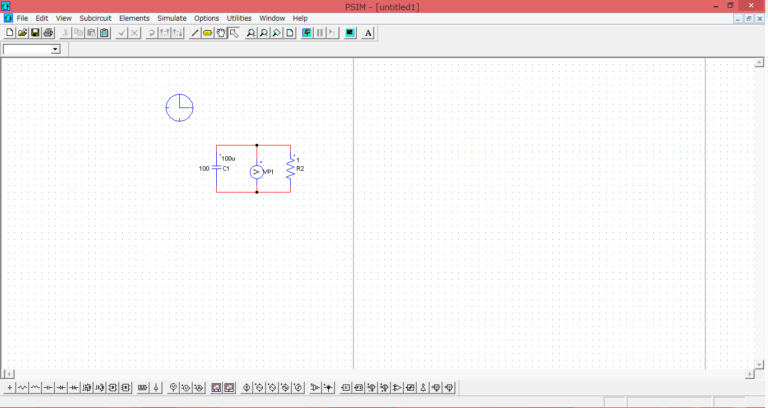The image size is (768, 408).
Task: Pick the Ground element from bottom toolbar
Action: tap(9, 387)
